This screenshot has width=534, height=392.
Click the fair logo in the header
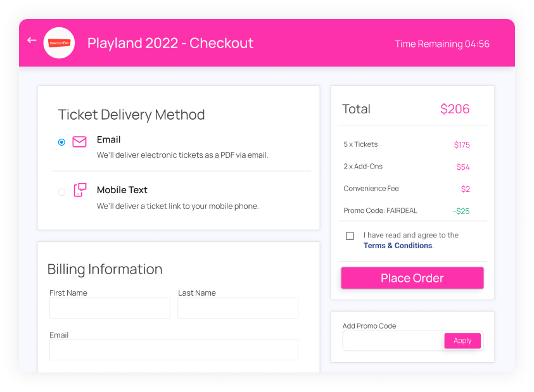click(59, 43)
